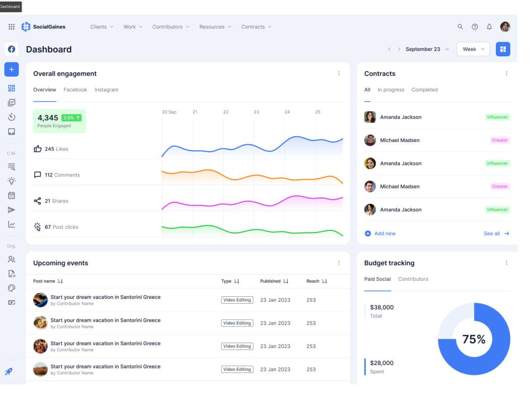Viewport: 532px width, 399px height.
Task: Open the tasks checklist sidebar icon
Action: (12, 103)
